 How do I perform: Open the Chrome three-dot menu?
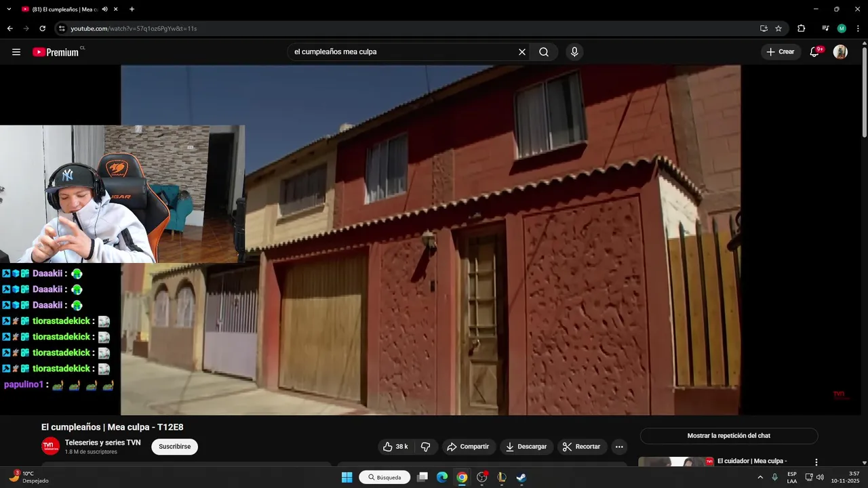(858, 28)
